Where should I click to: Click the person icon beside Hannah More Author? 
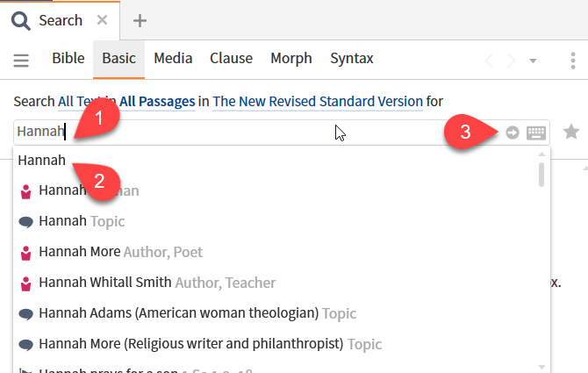25,253
